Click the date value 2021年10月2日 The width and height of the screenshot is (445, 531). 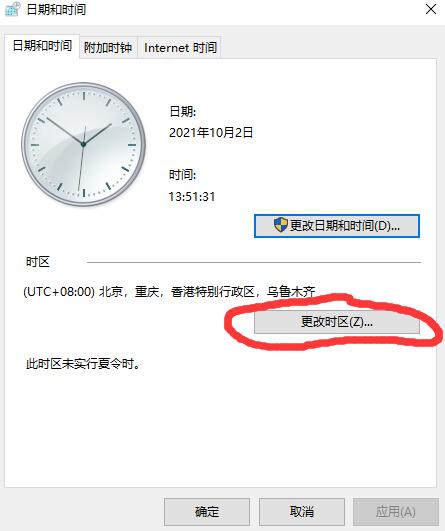point(211,132)
